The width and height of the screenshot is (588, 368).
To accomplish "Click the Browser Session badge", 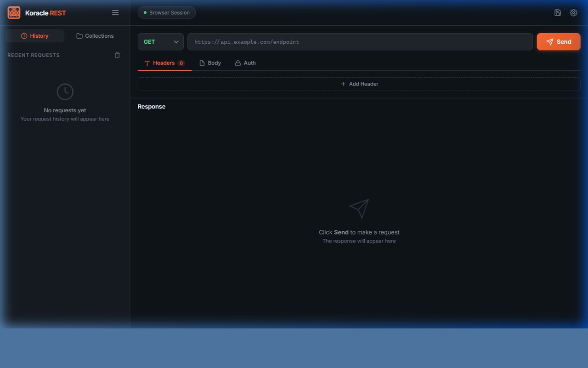I will 167,13.
